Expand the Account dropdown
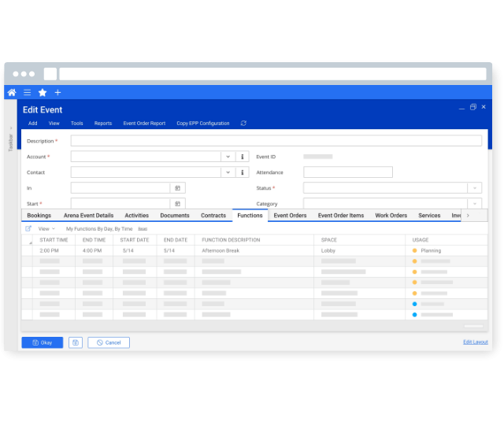Screen dimensions: 504x425 point(227,157)
